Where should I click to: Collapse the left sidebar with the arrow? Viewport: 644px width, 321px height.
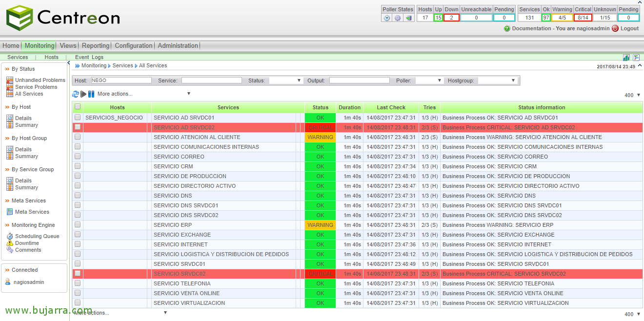pyautogui.click(x=68, y=63)
